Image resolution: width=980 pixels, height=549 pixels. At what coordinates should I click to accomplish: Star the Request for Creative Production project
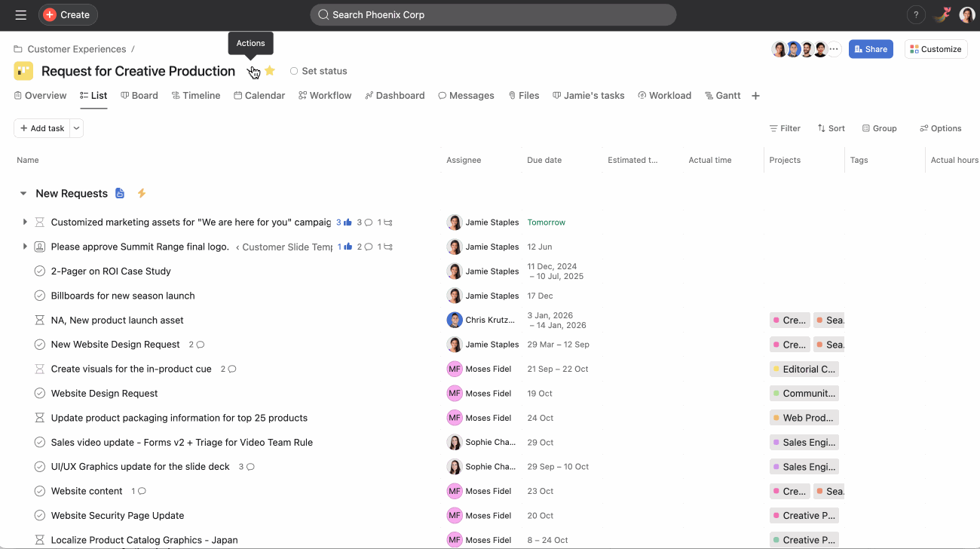tap(270, 70)
